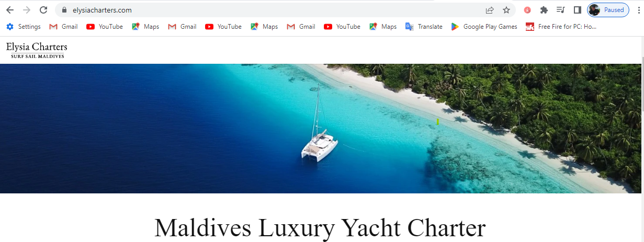
Task: Bookmark this page with the star icon
Action: pyautogui.click(x=506, y=10)
